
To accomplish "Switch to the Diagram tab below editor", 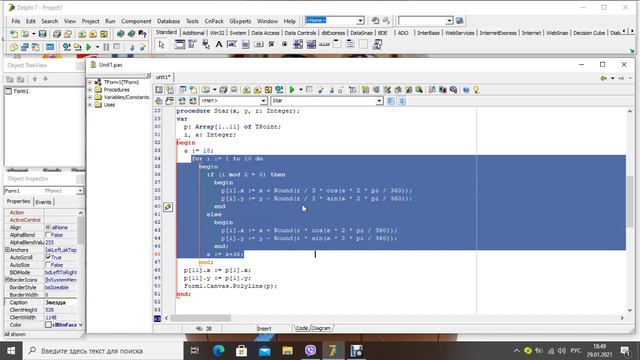I will coord(321,328).
